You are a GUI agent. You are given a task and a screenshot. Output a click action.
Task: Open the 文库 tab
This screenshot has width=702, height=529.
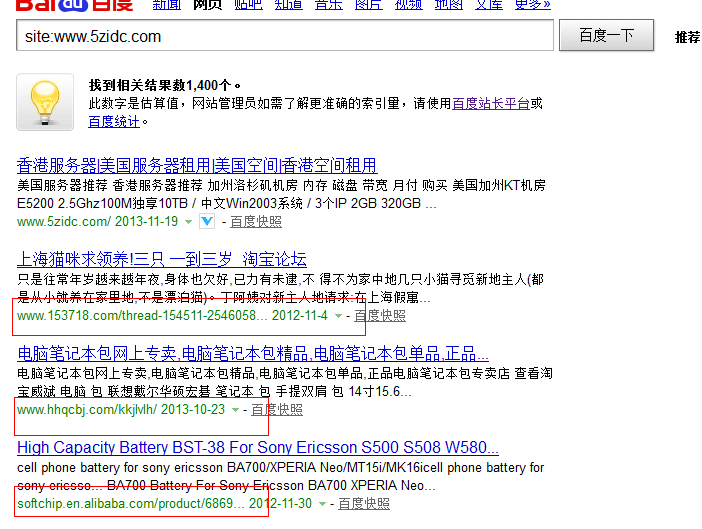(489, 5)
